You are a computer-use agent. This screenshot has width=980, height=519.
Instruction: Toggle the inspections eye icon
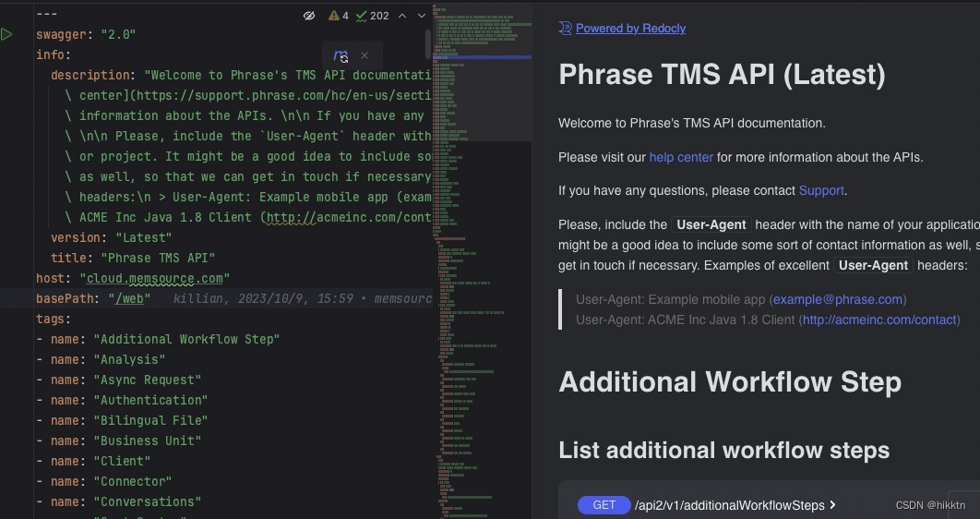[309, 16]
